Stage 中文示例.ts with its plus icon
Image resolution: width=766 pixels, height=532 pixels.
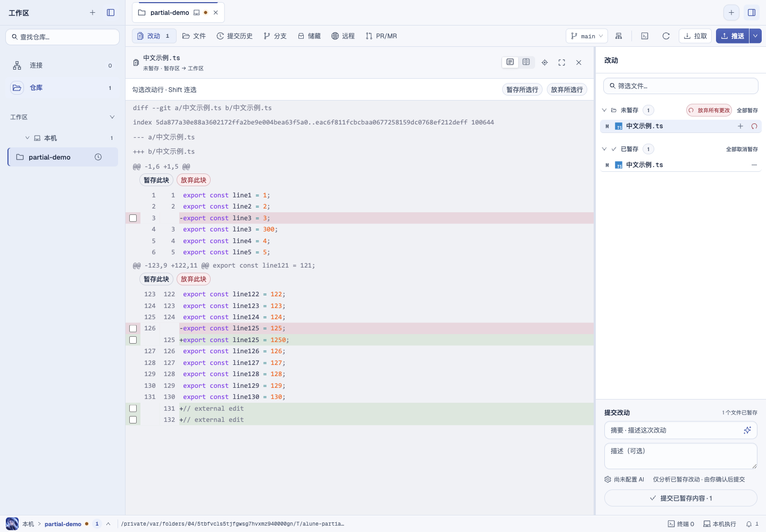pyautogui.click(x=740, y=126)
